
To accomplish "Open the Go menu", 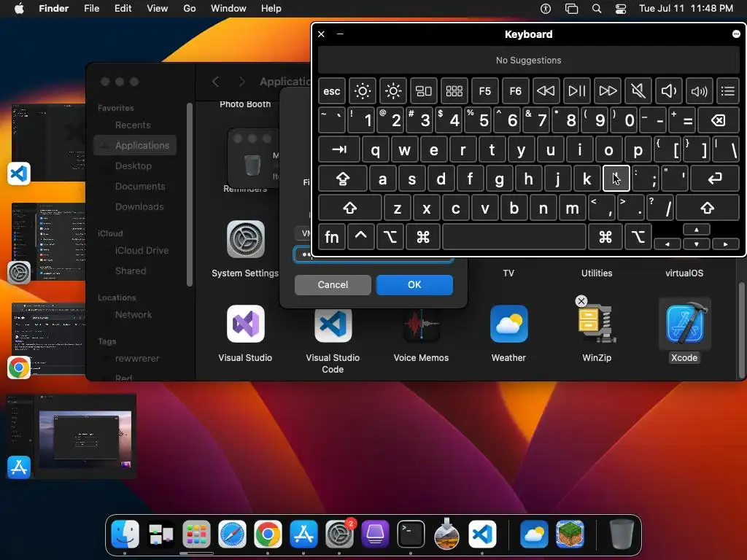I will point(190,9).
